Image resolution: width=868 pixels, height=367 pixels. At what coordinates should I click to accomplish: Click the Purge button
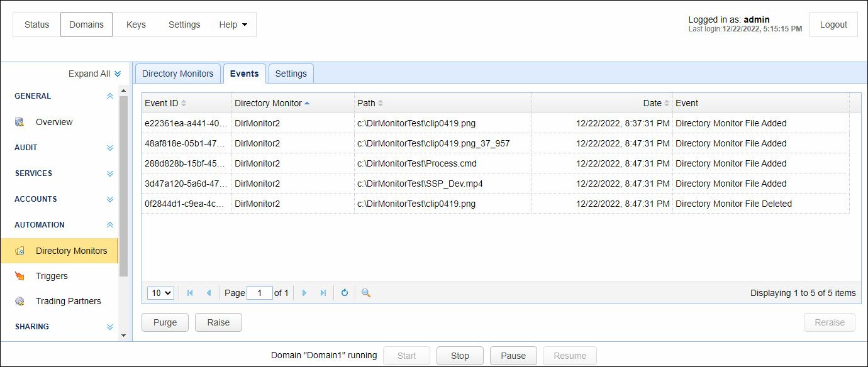point(165,322)
